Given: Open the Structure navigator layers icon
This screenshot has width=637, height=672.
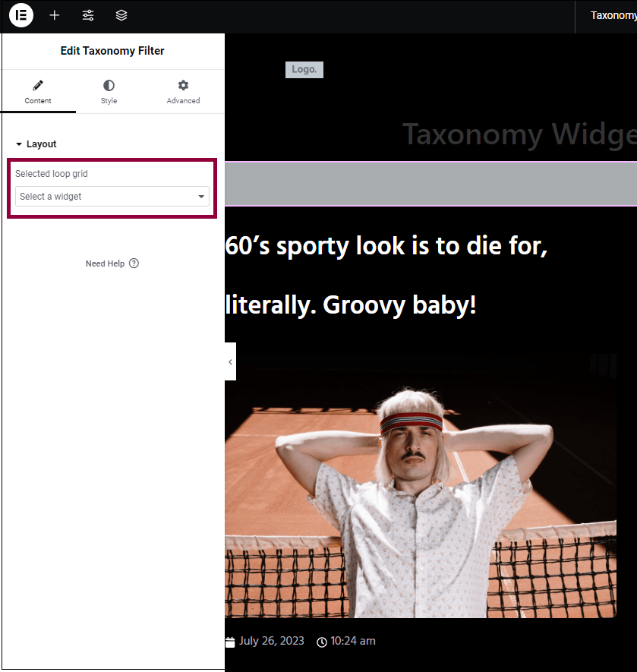Looking at the screenshot, I should click(121, 15).
